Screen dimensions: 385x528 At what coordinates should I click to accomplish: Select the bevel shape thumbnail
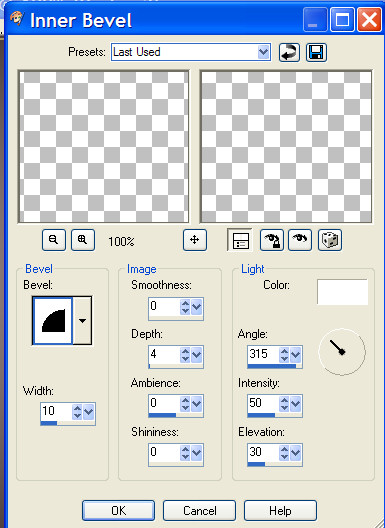pyautogui.click(x=53, y=321)
